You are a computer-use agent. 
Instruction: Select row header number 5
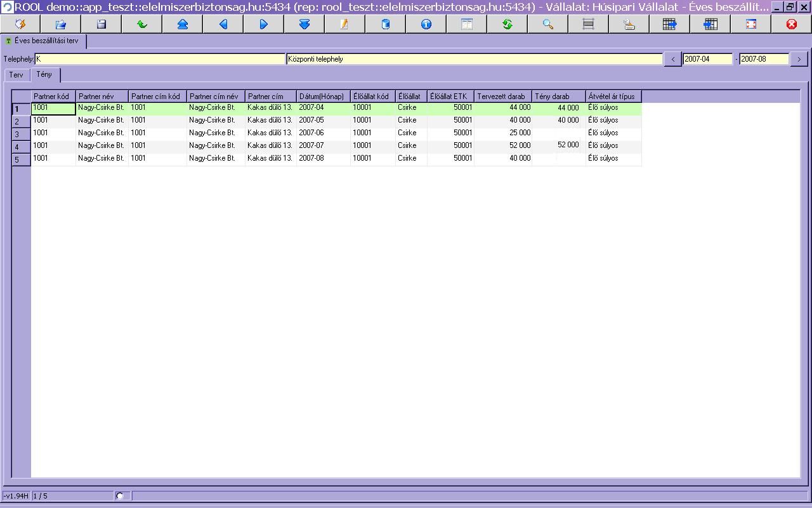(22, 159)
